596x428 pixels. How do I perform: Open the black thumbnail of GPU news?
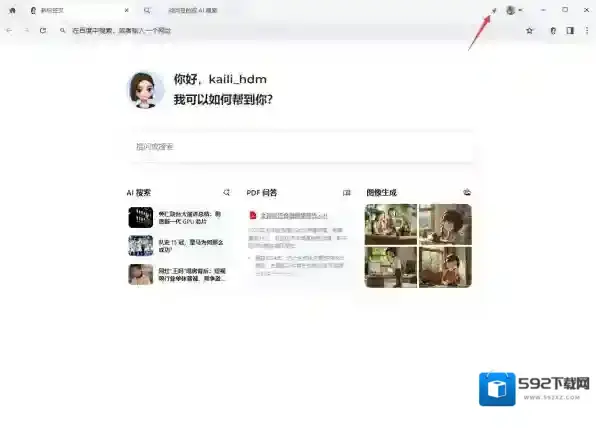click(x=141, y=217)
